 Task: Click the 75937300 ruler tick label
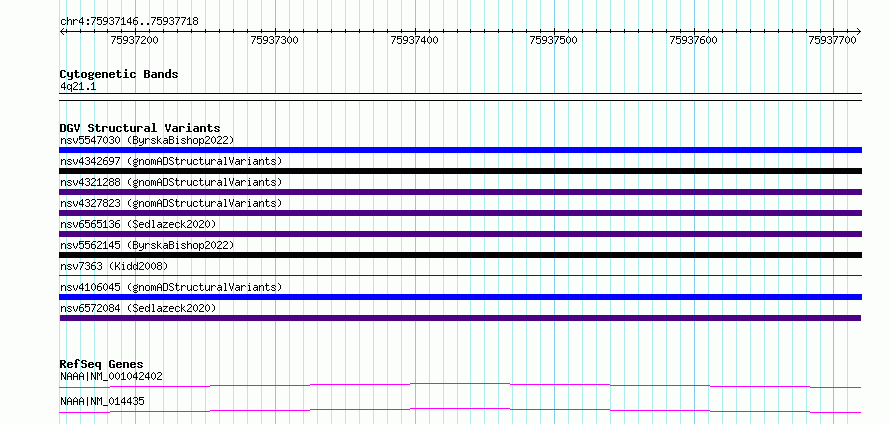tap(274, 40)
